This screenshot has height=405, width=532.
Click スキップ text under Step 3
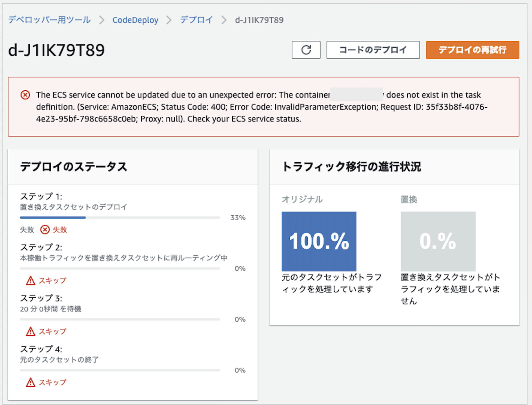[53, 331]
